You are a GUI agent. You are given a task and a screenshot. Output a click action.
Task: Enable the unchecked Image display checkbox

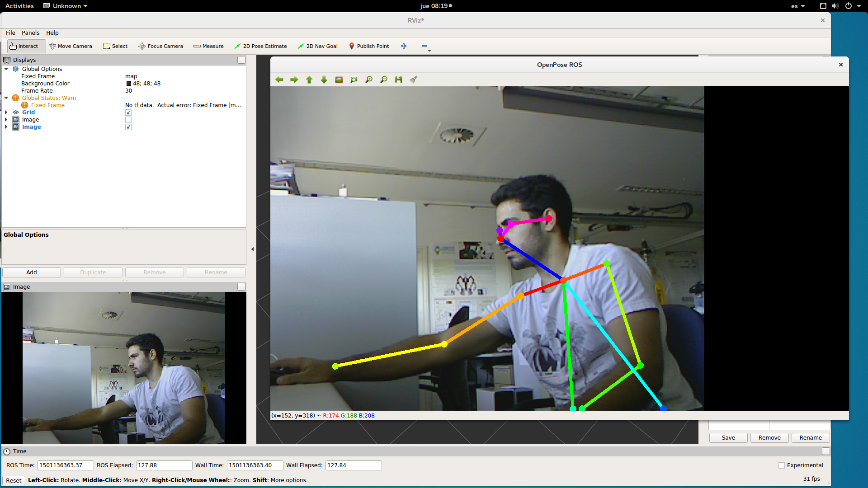(128, 120)
